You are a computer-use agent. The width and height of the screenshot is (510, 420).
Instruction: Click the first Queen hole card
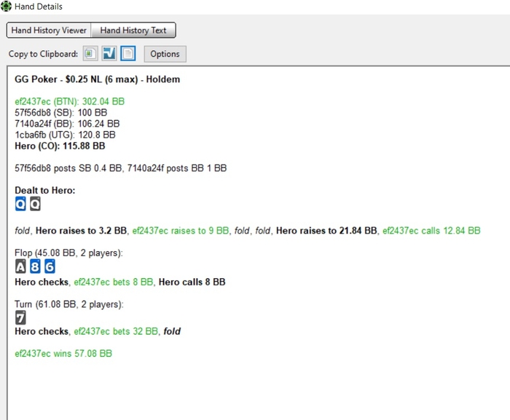20,205
